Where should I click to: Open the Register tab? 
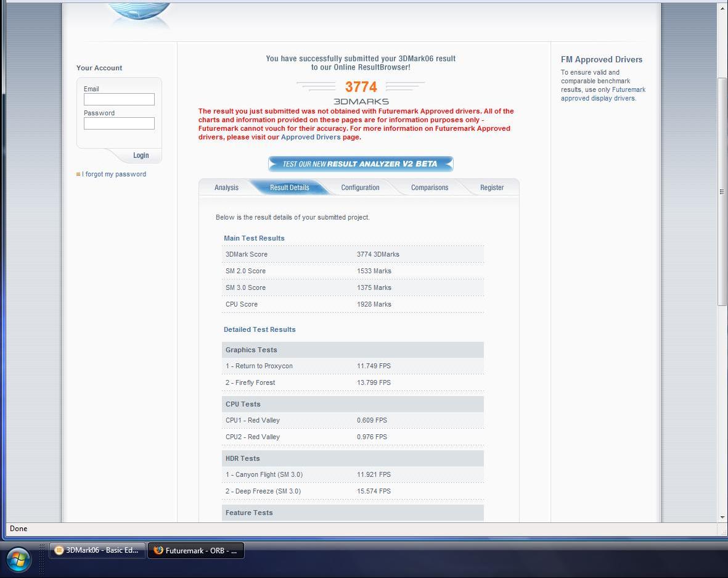pyautogui.click(x=492, y=188)
